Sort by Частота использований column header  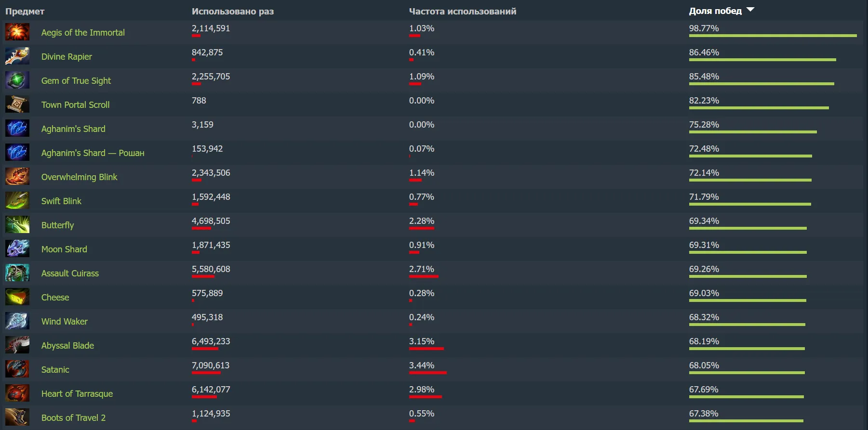pos(462,11)
